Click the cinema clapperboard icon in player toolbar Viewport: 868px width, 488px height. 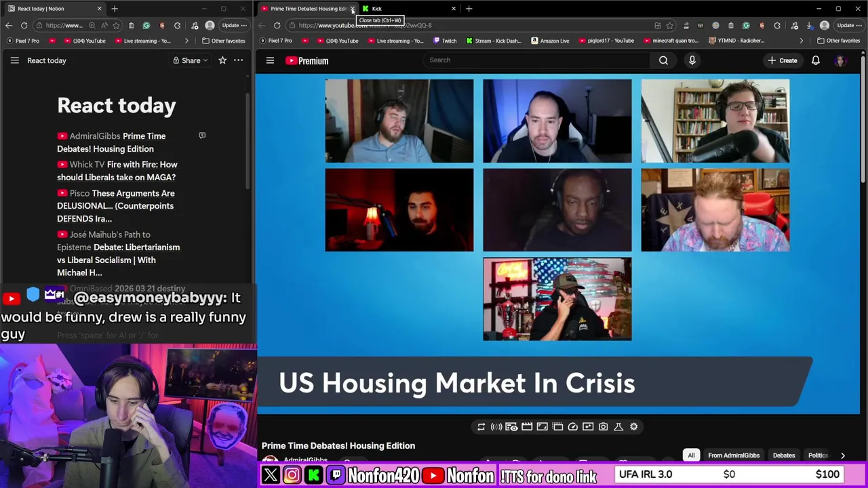[527, 426]
